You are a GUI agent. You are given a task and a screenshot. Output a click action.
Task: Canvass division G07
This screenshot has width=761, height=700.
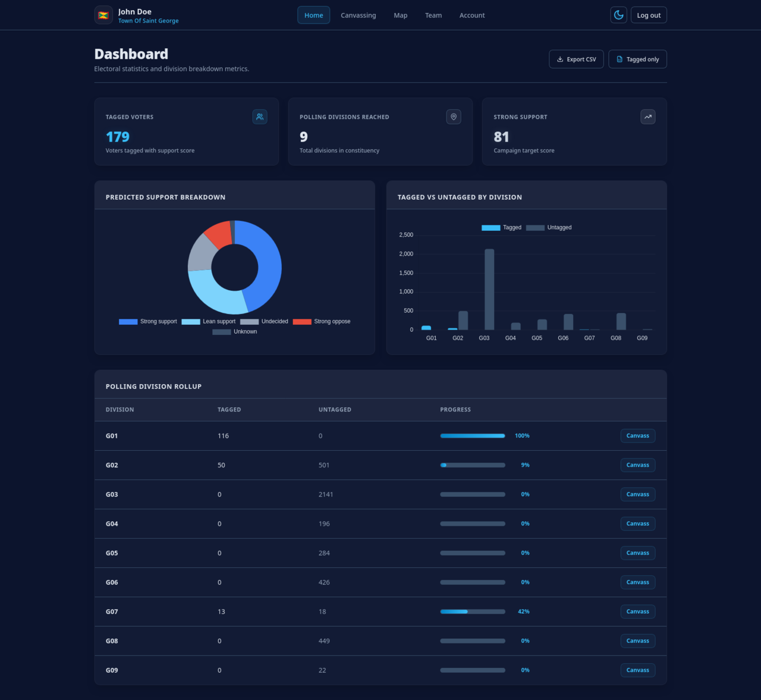pyautogui.click(x=638, y=611)
